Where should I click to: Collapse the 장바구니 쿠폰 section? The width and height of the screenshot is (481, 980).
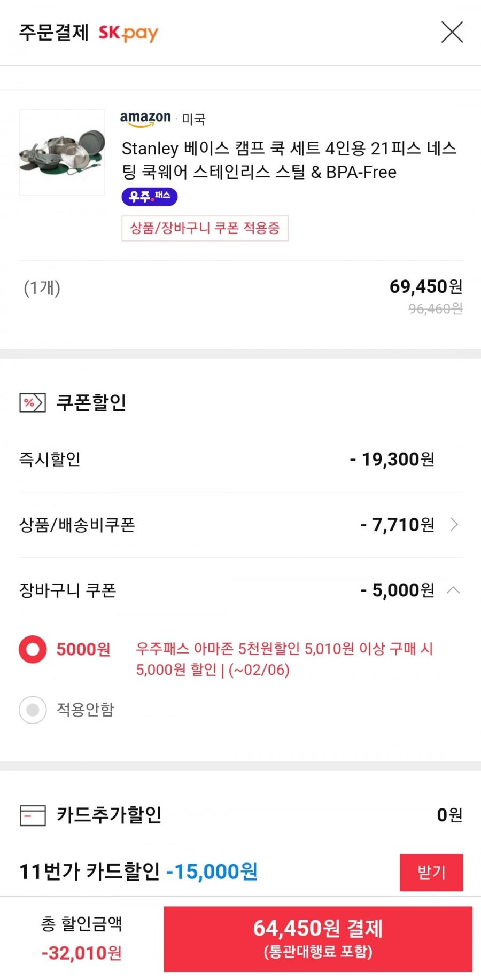coord(453,590)
